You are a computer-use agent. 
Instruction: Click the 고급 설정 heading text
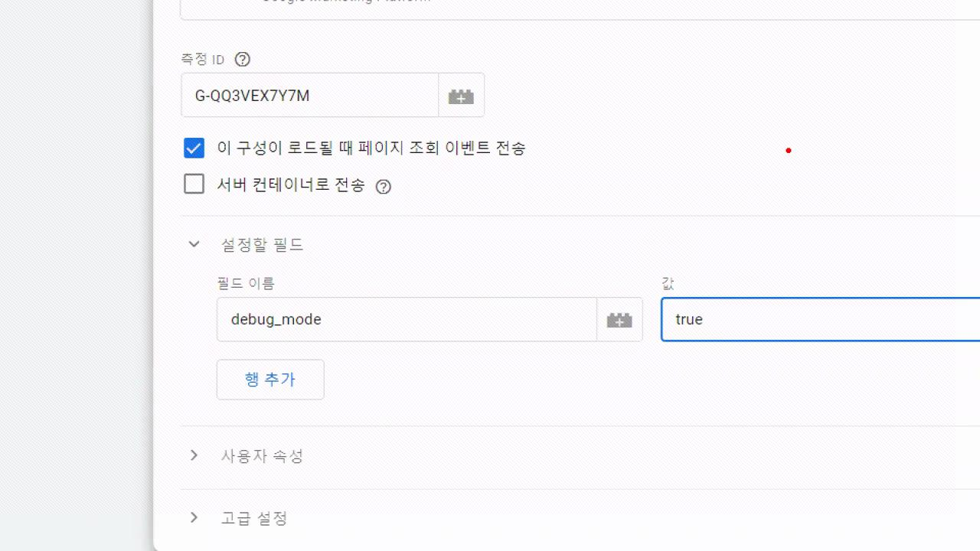(254, 519)
